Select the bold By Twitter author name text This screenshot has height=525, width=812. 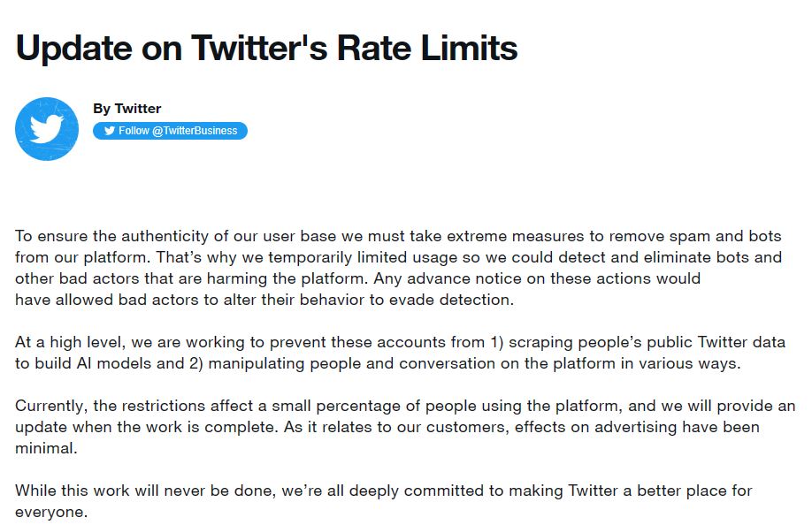click(x=129, y=108)
